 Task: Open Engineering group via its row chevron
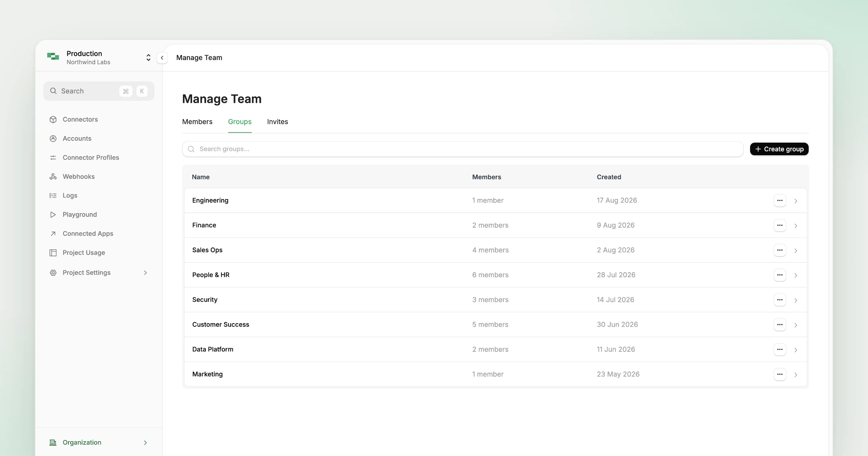(796, 201)
